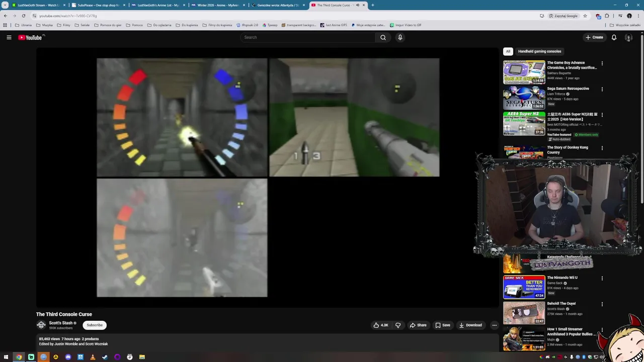Open Sega Saturn Retrospective thumbnail
Image resolution: width=644 pixels, height=362 pixels.
coord(524,98)
